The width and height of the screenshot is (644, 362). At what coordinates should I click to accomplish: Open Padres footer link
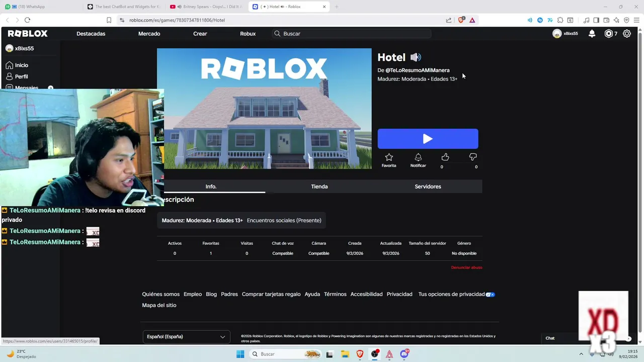(x=229, y=294)
